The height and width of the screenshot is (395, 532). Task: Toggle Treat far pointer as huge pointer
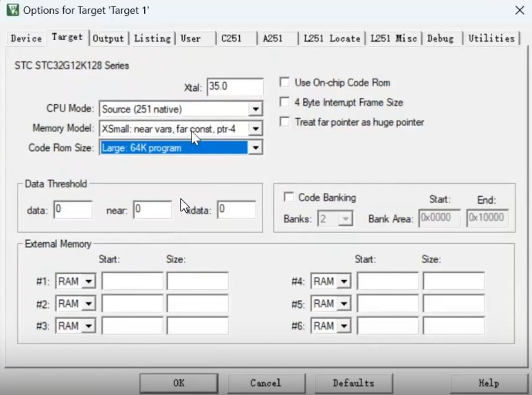pos(285,122)
